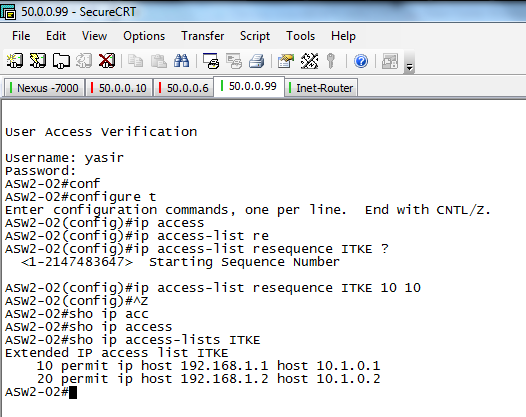Switch to the Inet-Router tab
526x417 pixels.
pyautogui.click(x=321, y=88)
